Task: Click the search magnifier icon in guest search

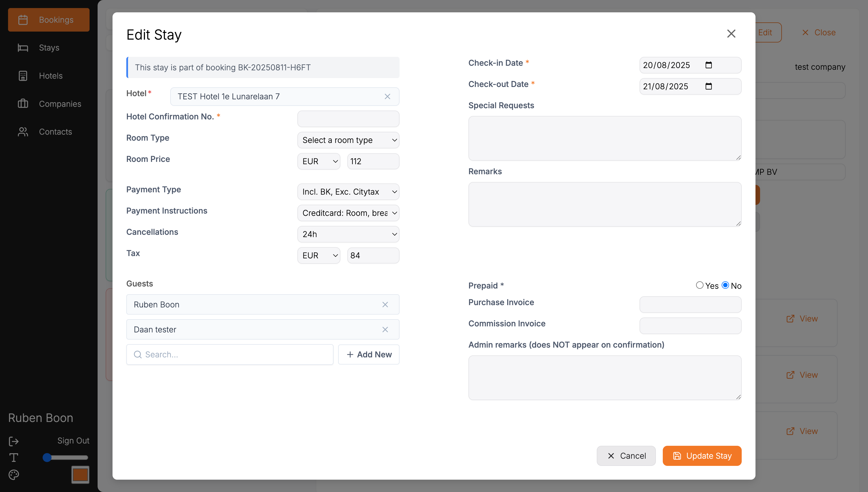Action: click(x=137, y=355)
